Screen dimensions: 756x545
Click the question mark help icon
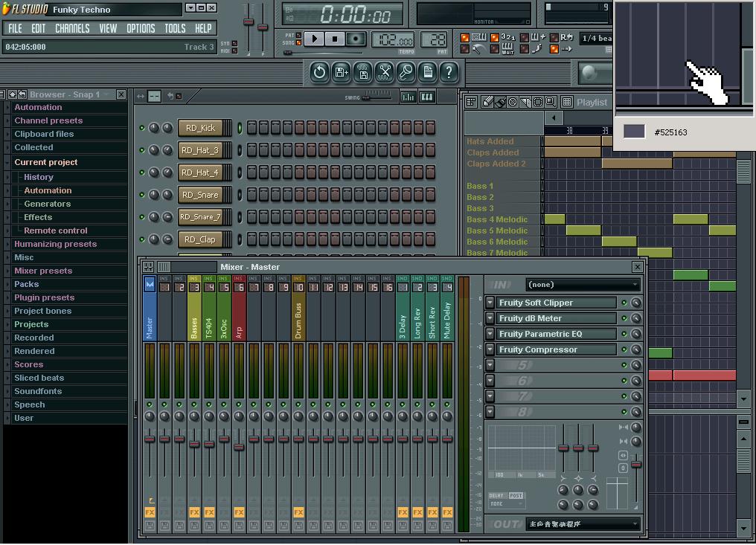(449, 72)
